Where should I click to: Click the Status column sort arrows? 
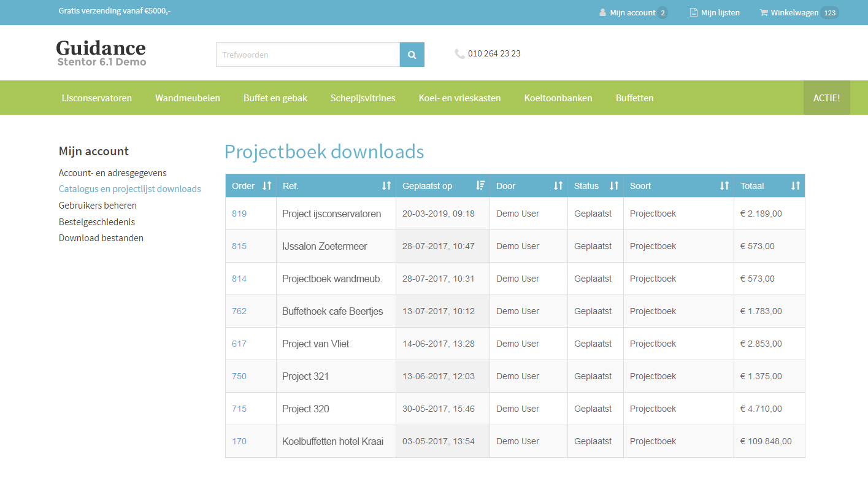click(614, 186)
